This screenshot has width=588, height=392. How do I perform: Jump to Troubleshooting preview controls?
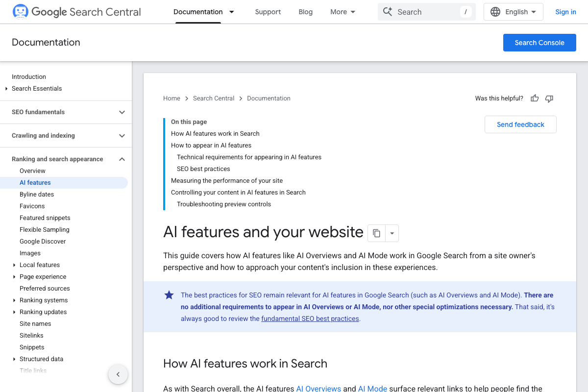[x=224, y=204]
